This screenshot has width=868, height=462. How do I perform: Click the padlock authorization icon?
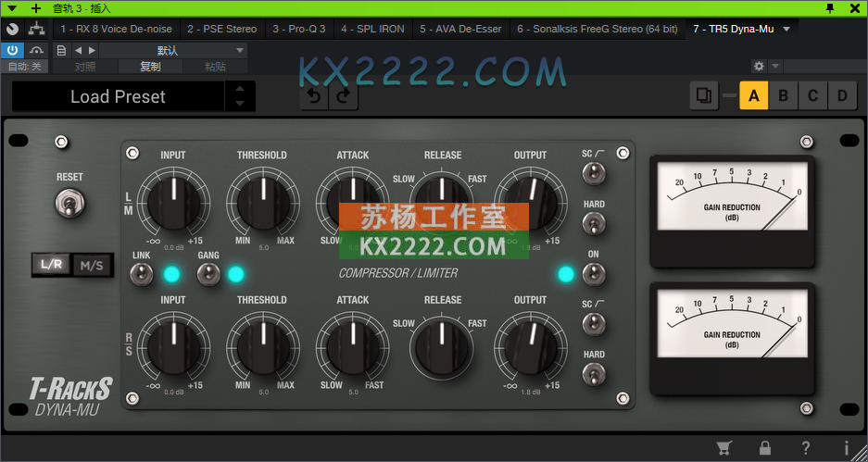coord(765,447)
